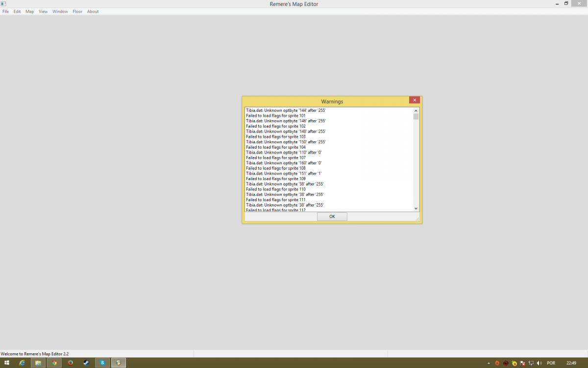Select "Failed to load flags for sprite 109"
The image size is (588, 368).
(x=275, y=179)
